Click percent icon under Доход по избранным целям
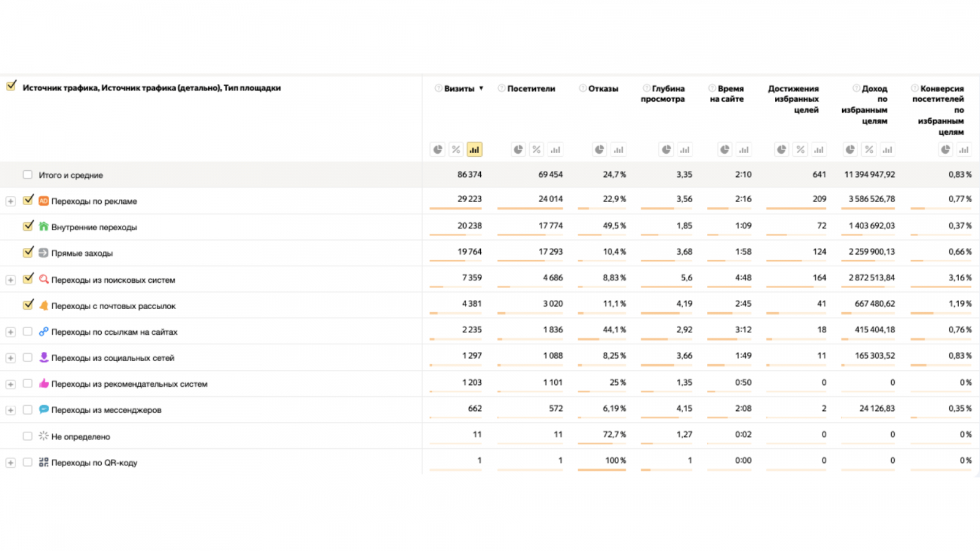The image size is (980, 551). click(x=869, y=149)
